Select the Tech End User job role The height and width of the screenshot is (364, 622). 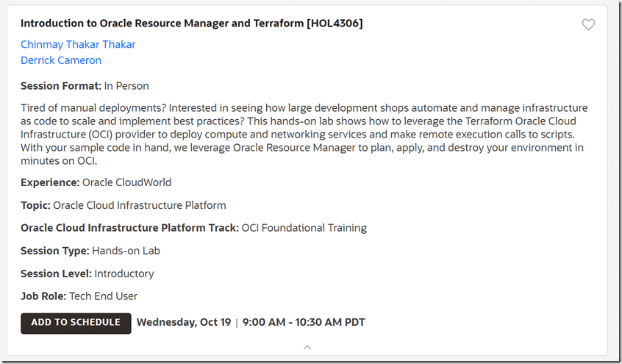(x=103, y=296)
